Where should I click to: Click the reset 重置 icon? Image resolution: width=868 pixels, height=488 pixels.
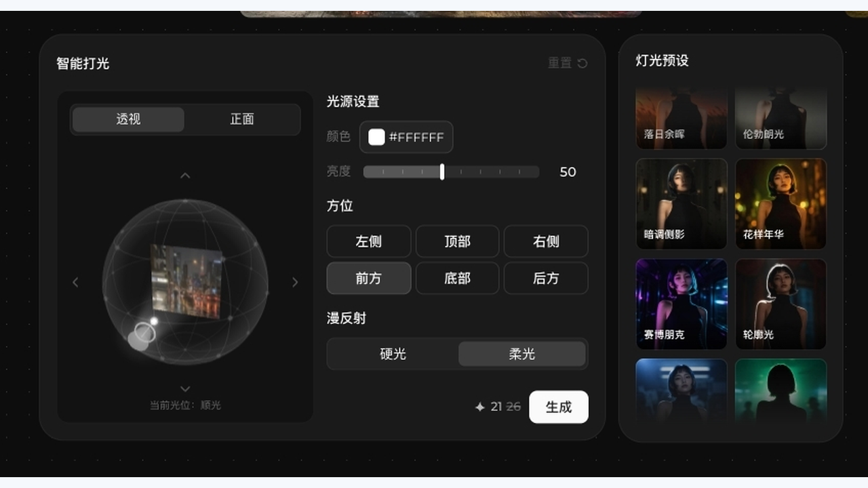[583, 63]
